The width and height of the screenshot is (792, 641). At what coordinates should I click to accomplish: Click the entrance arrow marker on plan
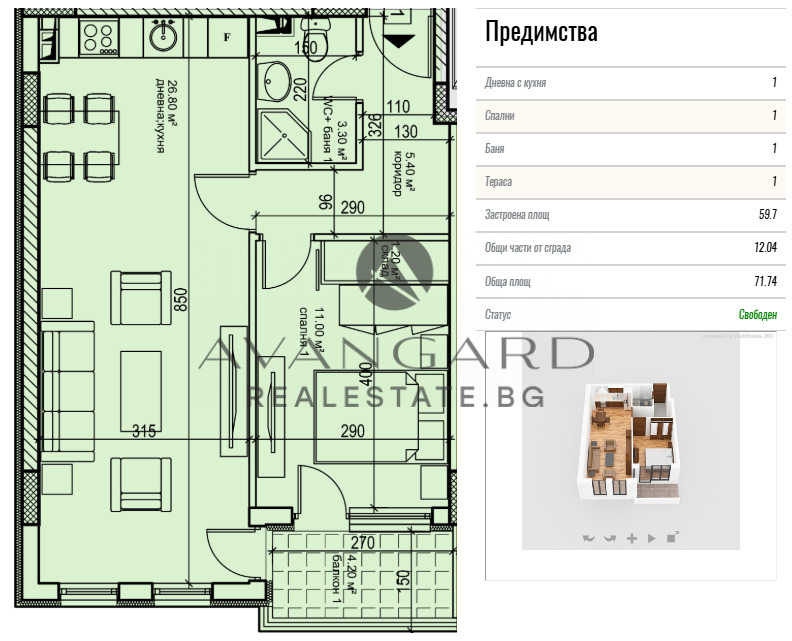click(x=399, y=40)
